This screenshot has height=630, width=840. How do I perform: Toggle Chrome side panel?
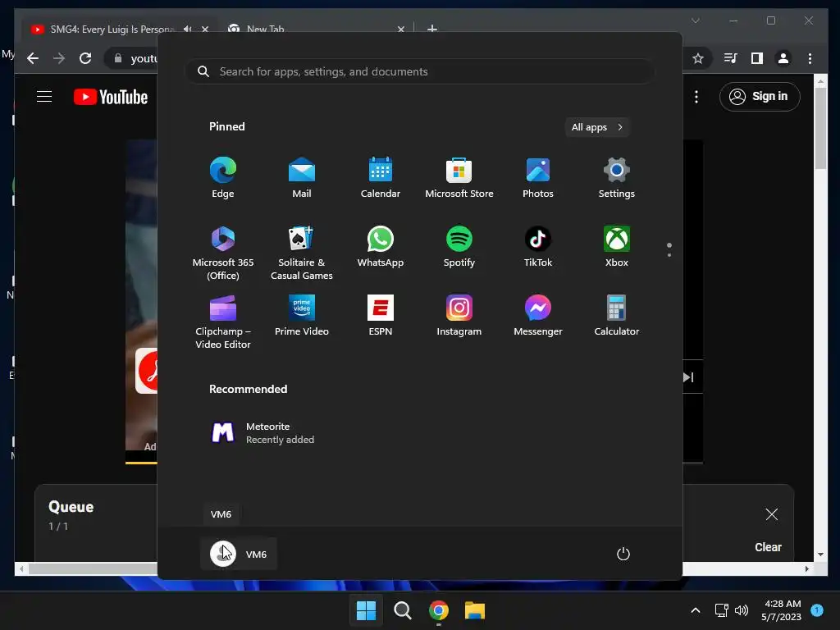point(757,58)
